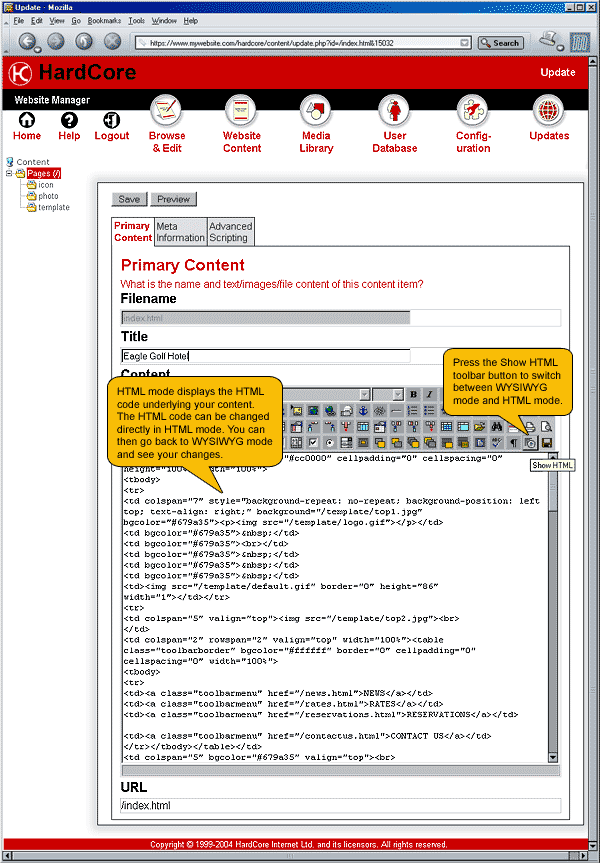Image resolution: width=600 pixels, height=863 pixels.
Task: Click the HTML editor scroll up arrow
Action: [x=553, y=457]
